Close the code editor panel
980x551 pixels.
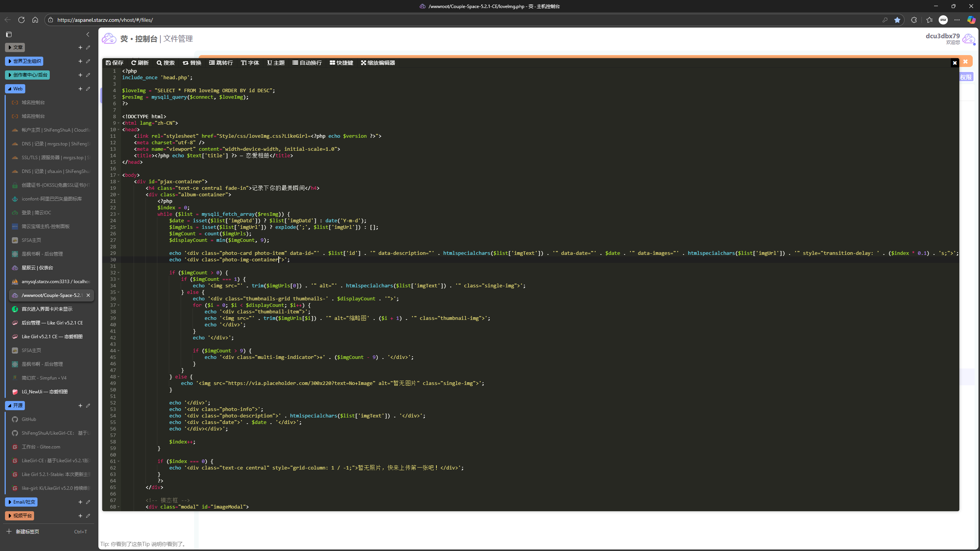pos(954,63)
